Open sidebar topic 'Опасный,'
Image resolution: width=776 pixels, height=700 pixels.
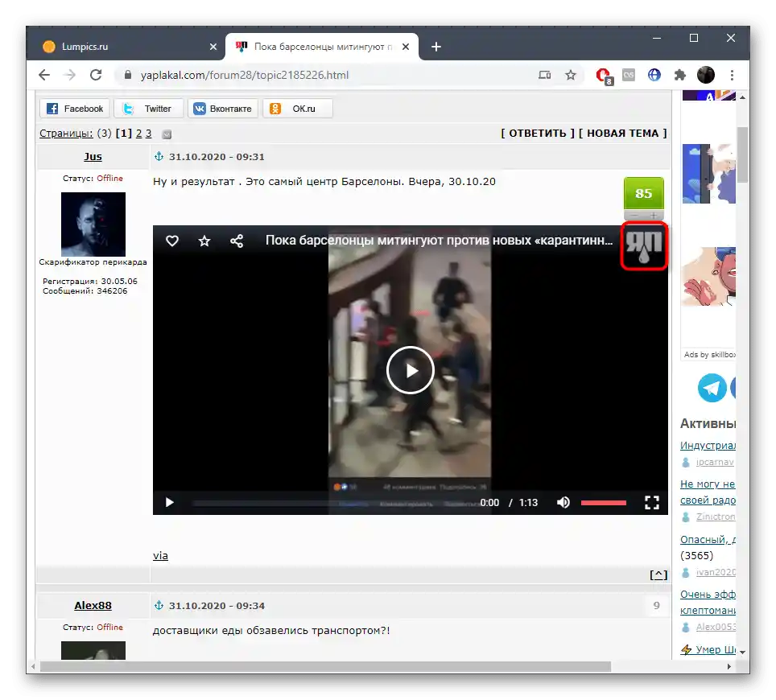click(x=708, y=539)
